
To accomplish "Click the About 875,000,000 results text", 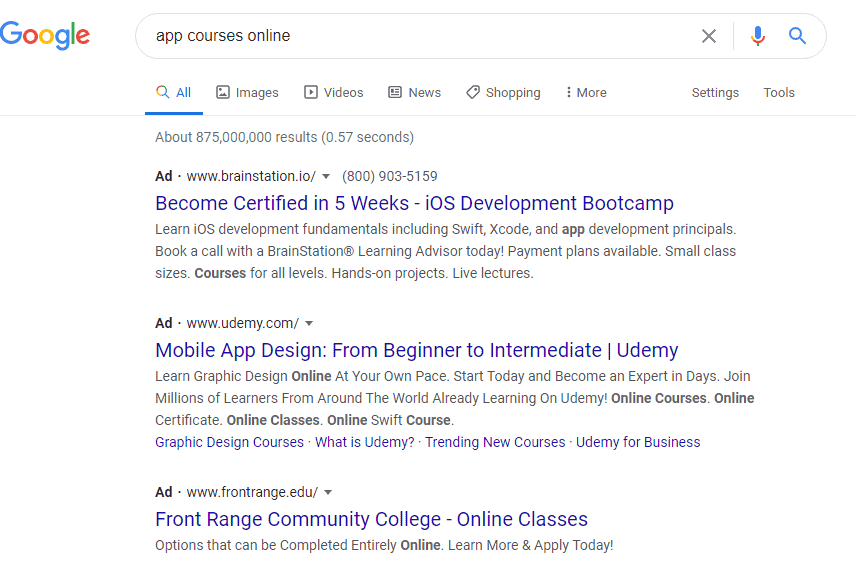I will point(284,137).
